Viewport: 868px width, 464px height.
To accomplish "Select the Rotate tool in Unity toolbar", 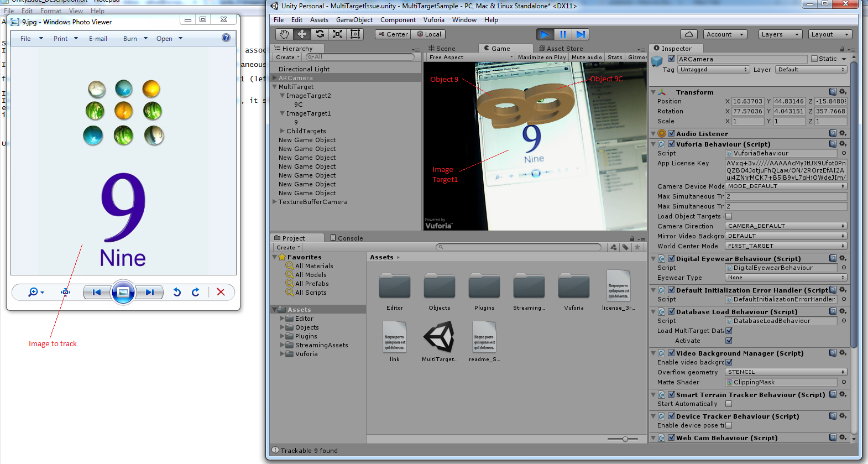I will (320, 34).
